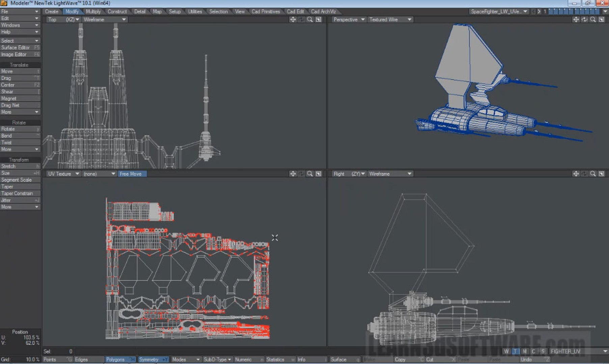Click the zoom magnifier in the UV Texture viewport
The width and height of the screenshot is (609, 364).
point(310,174)
